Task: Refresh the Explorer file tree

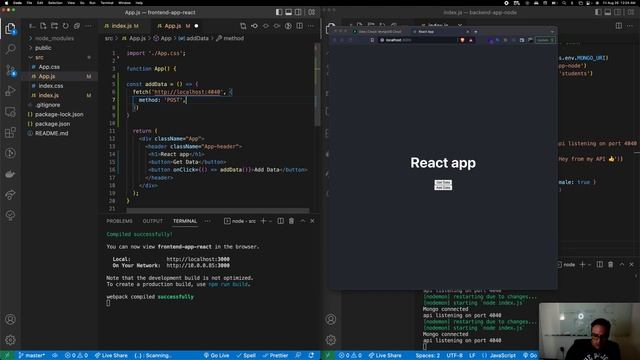Action: [x=66, y=26]
